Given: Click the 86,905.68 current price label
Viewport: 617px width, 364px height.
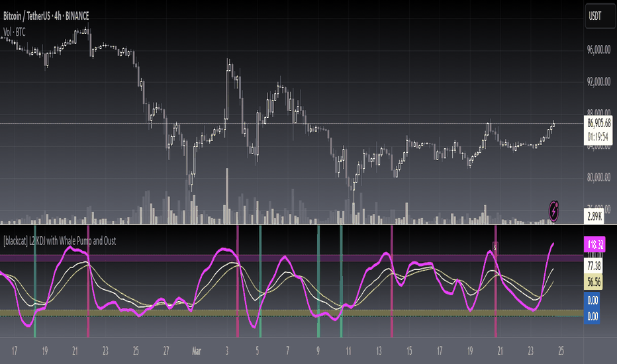Looking at the screenshot, I should [x=599, y=123].
